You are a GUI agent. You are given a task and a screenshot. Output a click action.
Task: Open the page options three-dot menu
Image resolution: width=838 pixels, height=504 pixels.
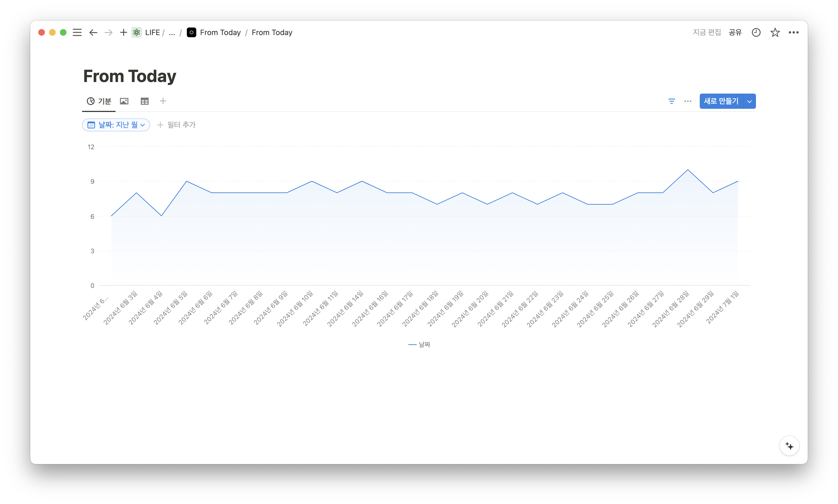pyautogui.click(x=793, y=33)
